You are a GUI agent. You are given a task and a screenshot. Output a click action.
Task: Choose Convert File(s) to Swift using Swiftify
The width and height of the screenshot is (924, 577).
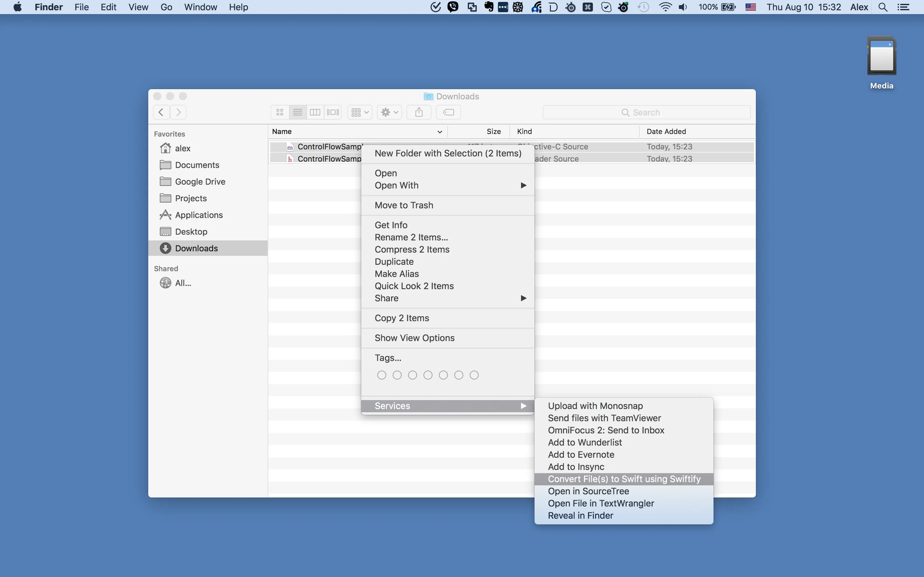[624, 479]
